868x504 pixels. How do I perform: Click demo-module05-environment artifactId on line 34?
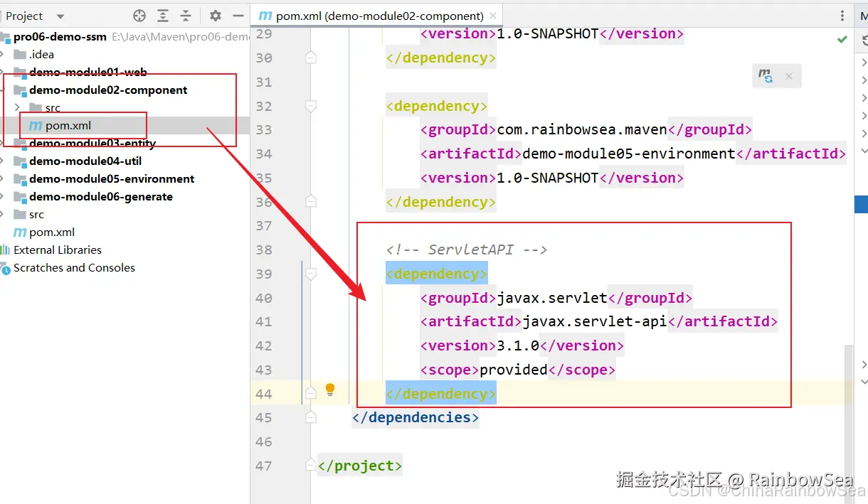629,154
